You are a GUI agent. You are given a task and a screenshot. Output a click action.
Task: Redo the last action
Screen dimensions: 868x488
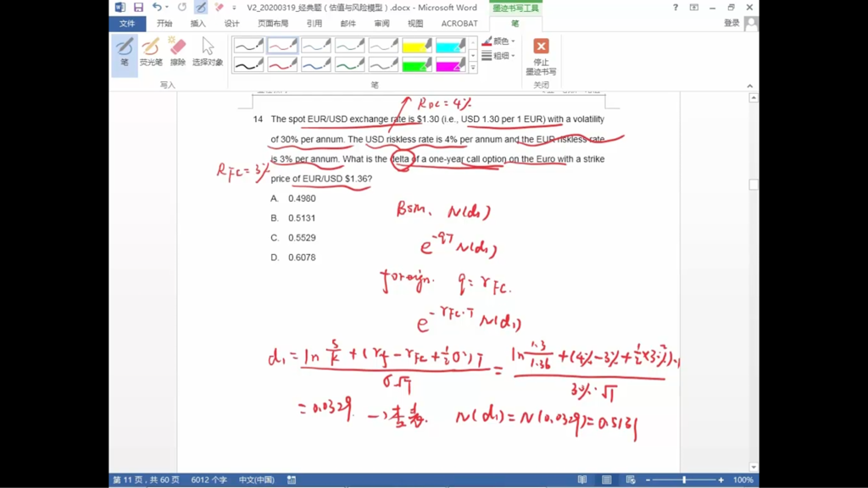(182, 7)
